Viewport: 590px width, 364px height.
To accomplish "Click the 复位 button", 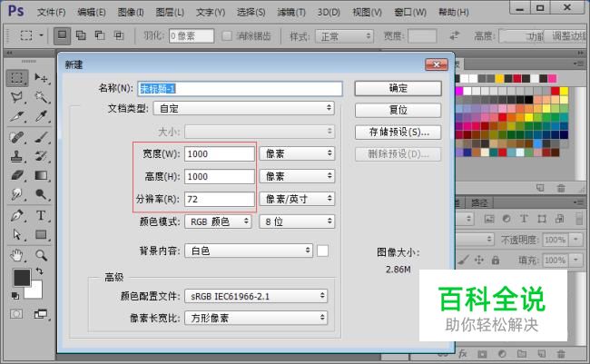I will (x=398, y=111).
